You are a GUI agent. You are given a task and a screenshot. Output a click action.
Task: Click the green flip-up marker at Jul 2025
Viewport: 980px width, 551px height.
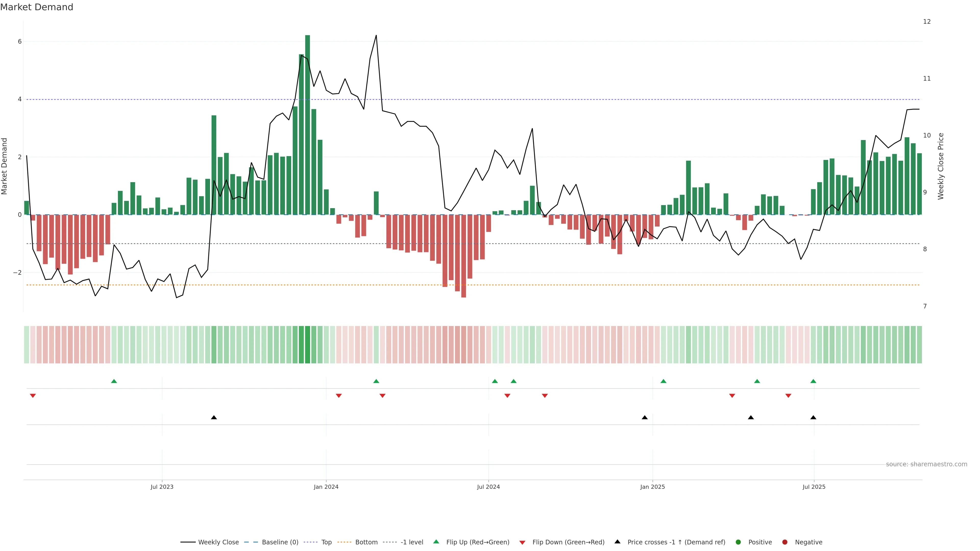[x=813, y=381]
